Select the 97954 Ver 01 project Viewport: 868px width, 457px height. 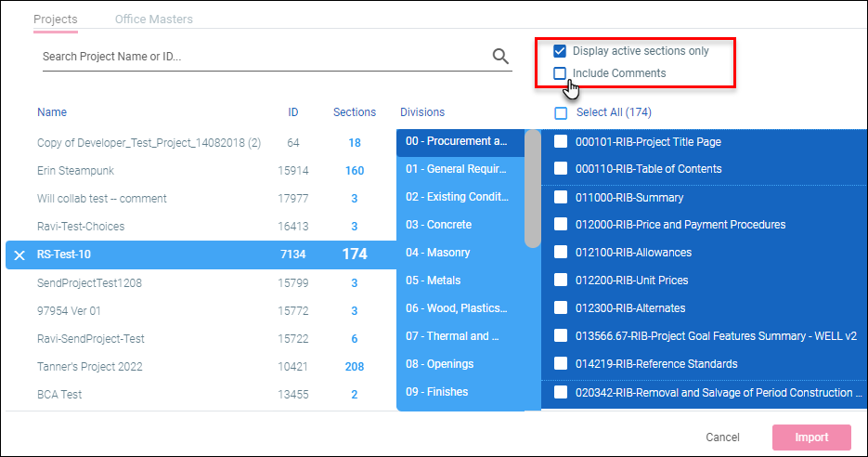pyautogui.click(x=69, y=311)
